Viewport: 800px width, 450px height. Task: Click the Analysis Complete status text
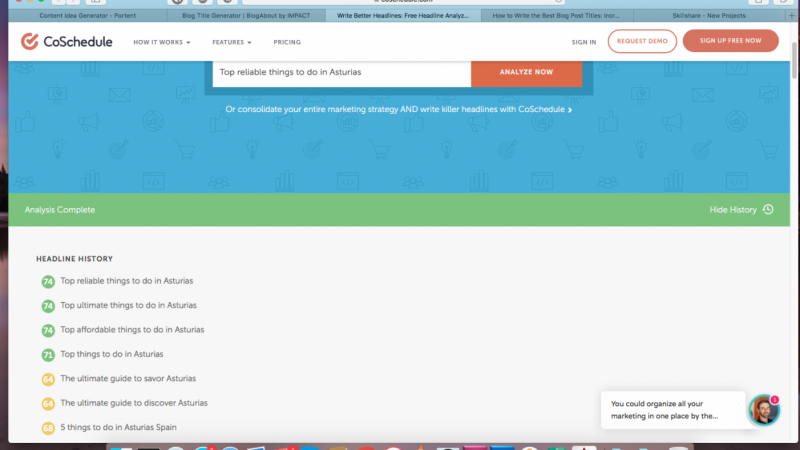(60, 210)
